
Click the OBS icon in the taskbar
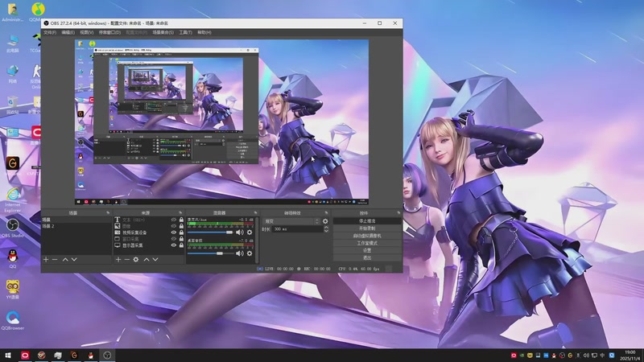click(107, 356)
